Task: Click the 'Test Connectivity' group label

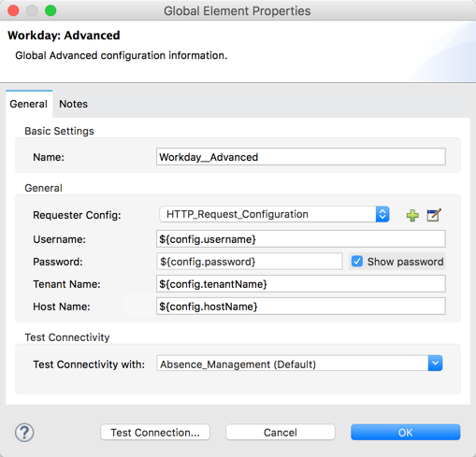Action: point(67,337)
